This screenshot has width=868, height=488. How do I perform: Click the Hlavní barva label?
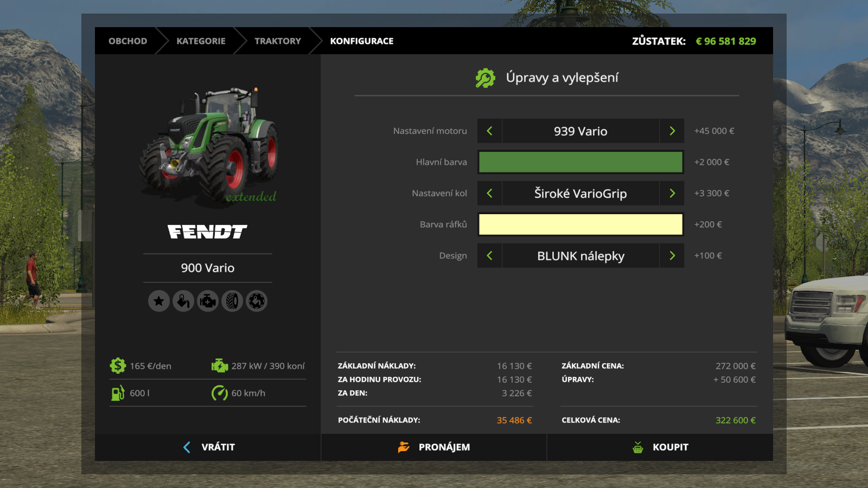[x=442, y=162]
